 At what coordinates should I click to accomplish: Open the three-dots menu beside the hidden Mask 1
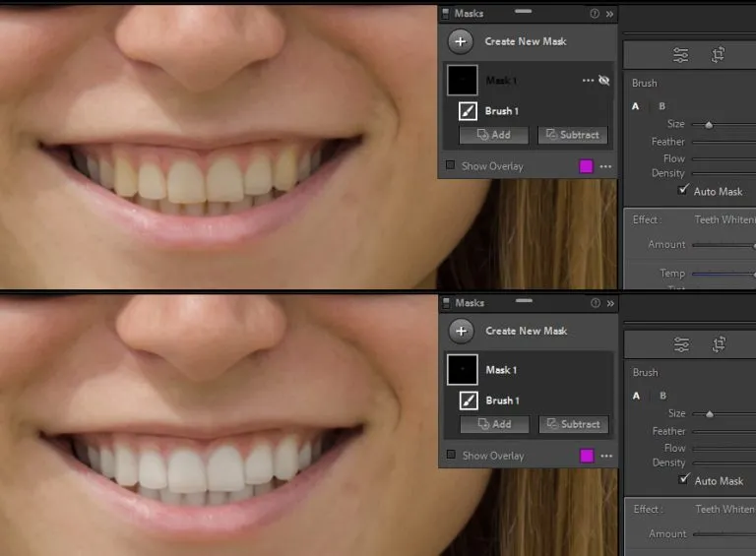tap(589, 81)
